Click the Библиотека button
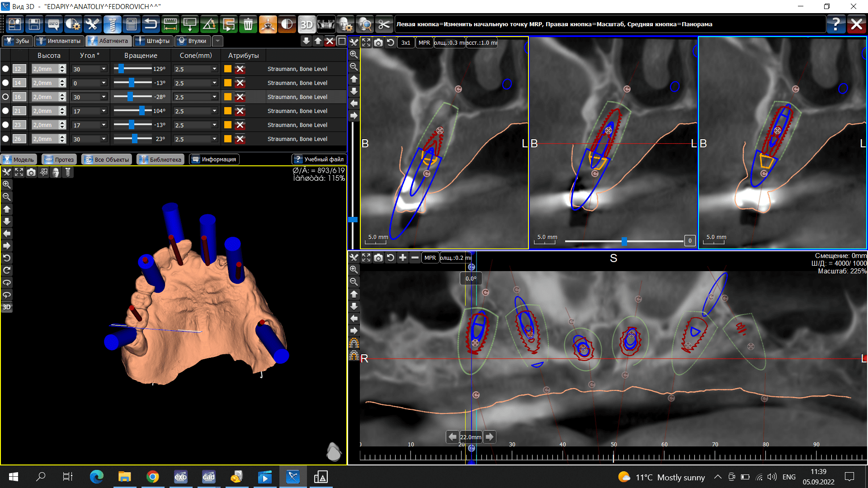The width and height of the screenshot is (868, 488). pyautogui.click(x=160, y=160)
